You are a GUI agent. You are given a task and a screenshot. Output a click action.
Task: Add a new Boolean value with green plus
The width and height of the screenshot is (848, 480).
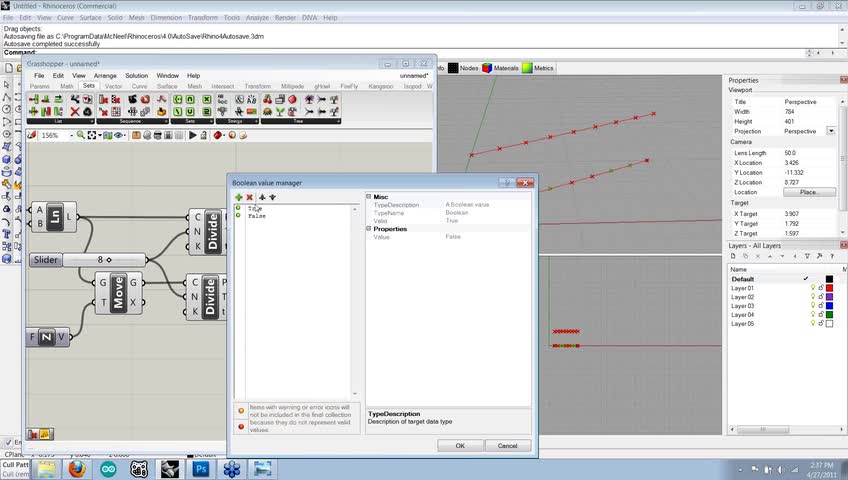(x=238, y=197)
